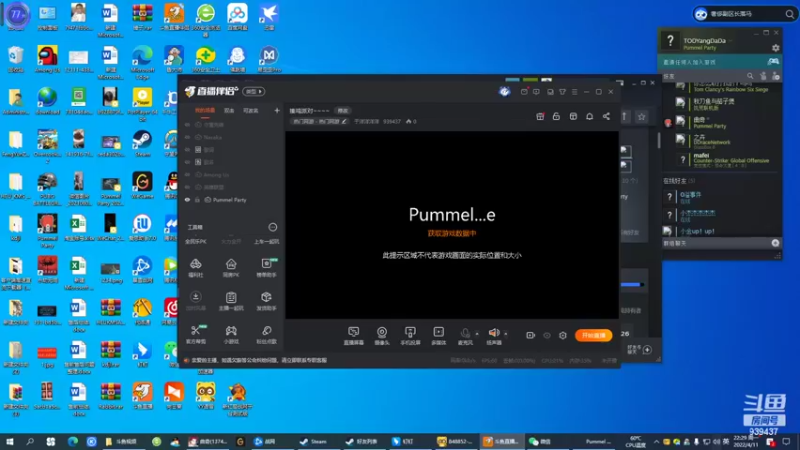Screen dimensions: 800x450
Task: Start the live stream with orange button
Action: click(593, 335)
